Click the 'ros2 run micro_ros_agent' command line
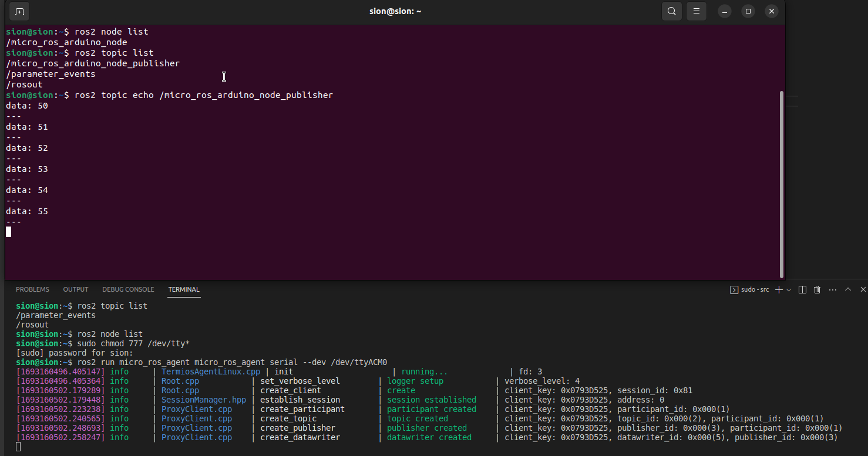Viewport: 868px width, 456px height. tap(232, 362)
